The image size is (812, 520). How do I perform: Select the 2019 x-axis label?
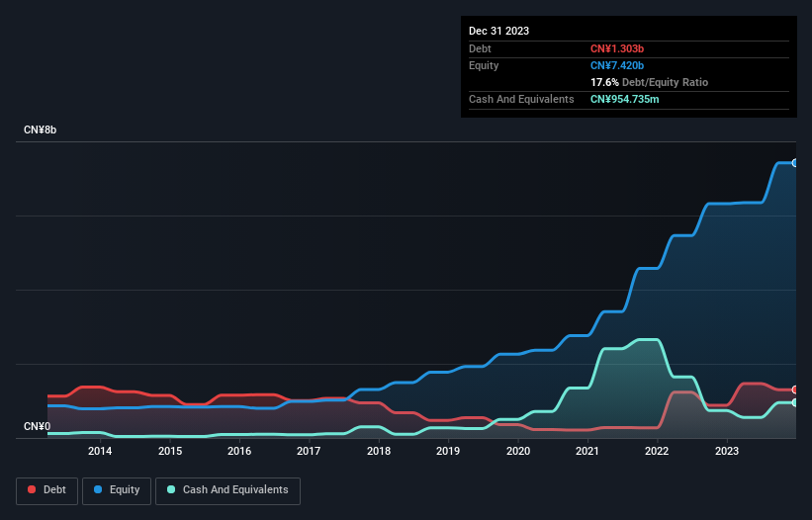(x=448, y=451)
